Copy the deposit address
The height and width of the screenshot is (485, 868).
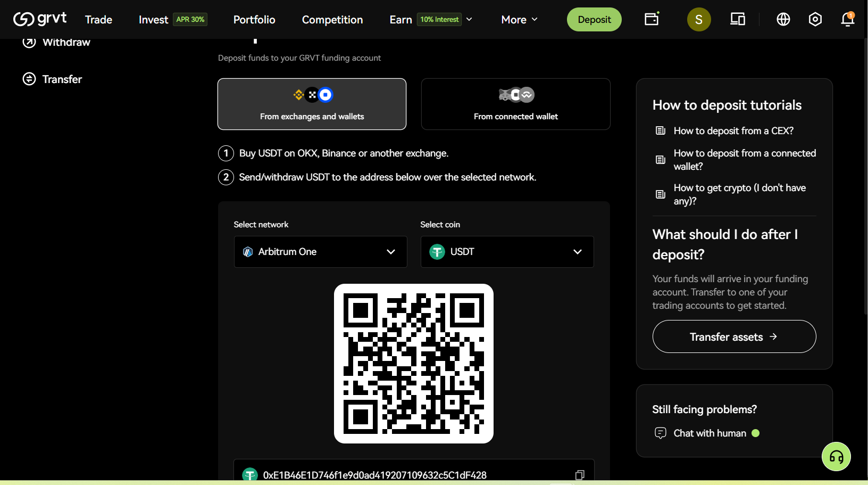(580, 474)
